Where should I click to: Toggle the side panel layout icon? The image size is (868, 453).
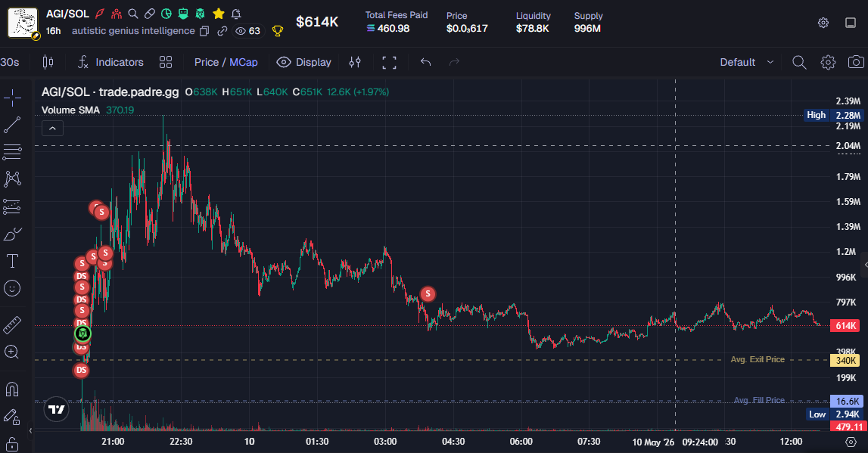click(851, 23)
